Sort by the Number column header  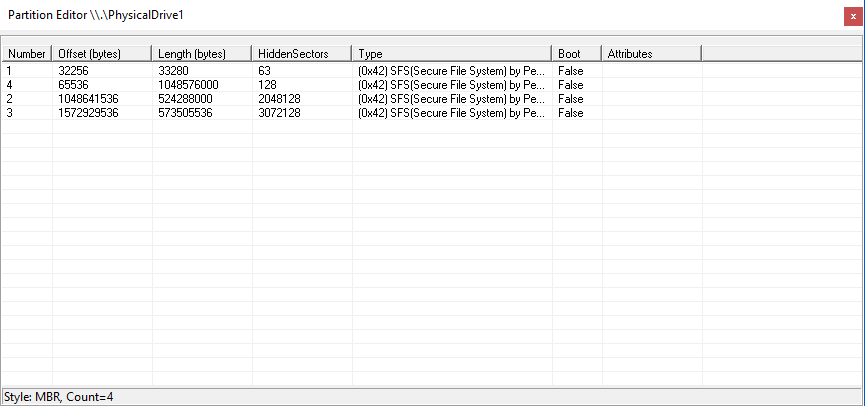[27, 54]
